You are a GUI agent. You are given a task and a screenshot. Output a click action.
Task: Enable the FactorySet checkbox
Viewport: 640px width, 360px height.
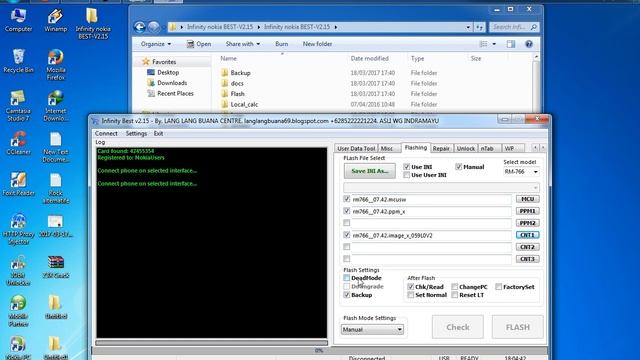[x=498, y=287]
